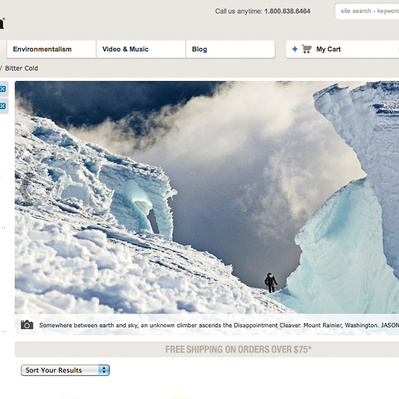The width and height of the screenshot is (399, 399).
Task: Click the small climber figure in photo
Action: (271, 283)
